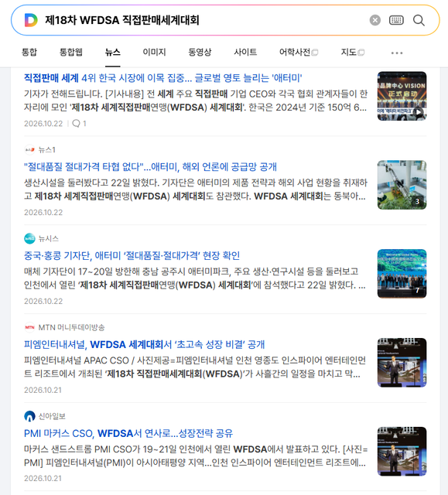Click the snippet starting '마커스 샌드스트롬 PMI CSO가'
The width and height of the screenshot is (448, 495).
(196, 456)
